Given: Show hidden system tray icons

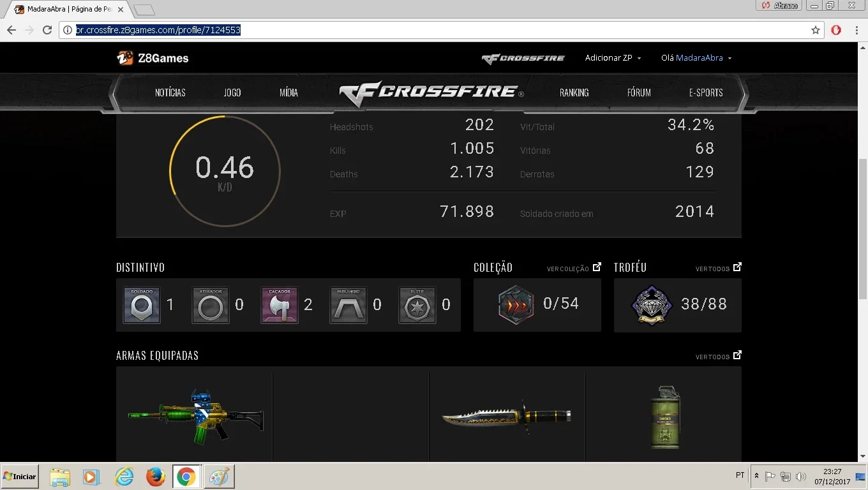Looking at the screenshot, I should click(757, 477).
